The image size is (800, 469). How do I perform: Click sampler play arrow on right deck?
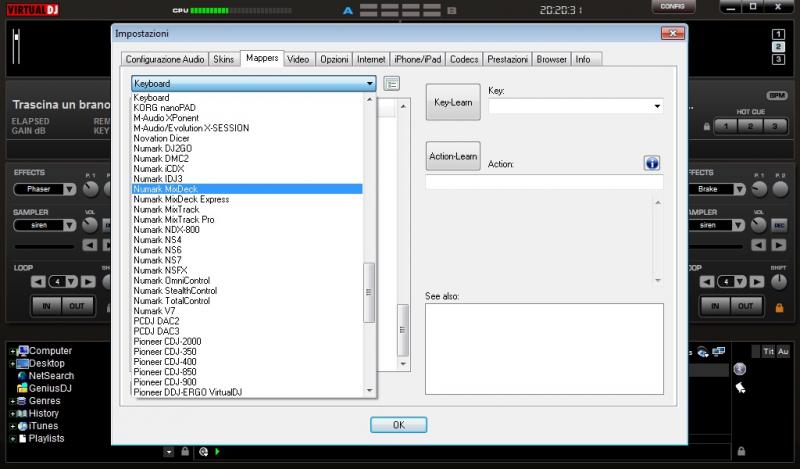(779, 245)
